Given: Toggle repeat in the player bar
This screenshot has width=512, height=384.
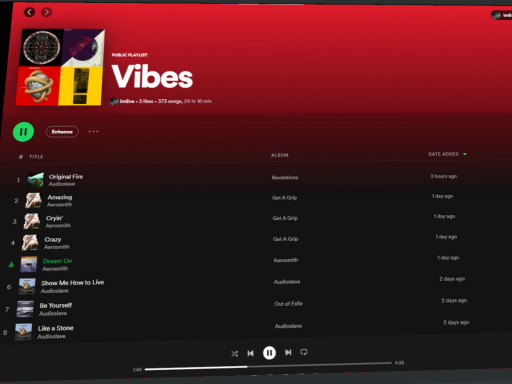Looking at the screenshot, I should [x=304, y=352].
